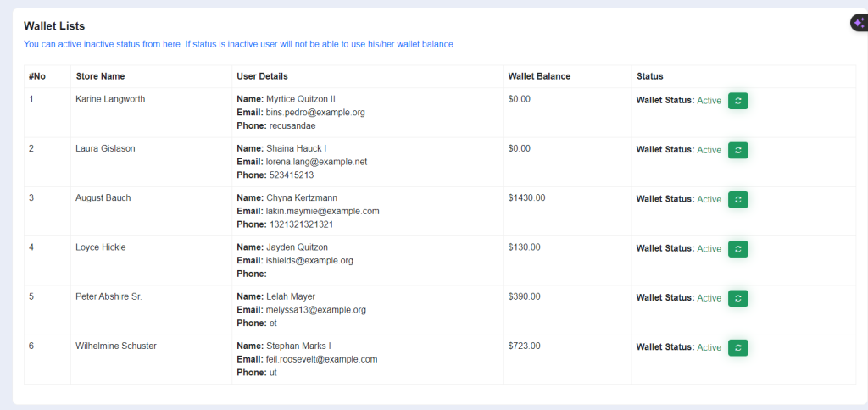868x410 pixels.
Task: Click name Chyna Kertzmann
Action: coord(303,197)
